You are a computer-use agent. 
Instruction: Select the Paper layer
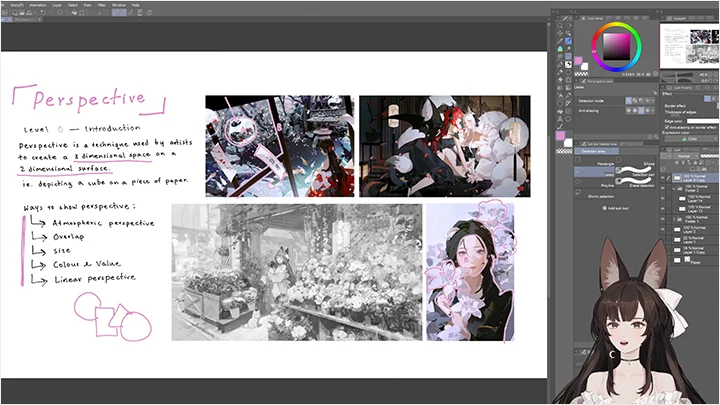click(696, 260)
